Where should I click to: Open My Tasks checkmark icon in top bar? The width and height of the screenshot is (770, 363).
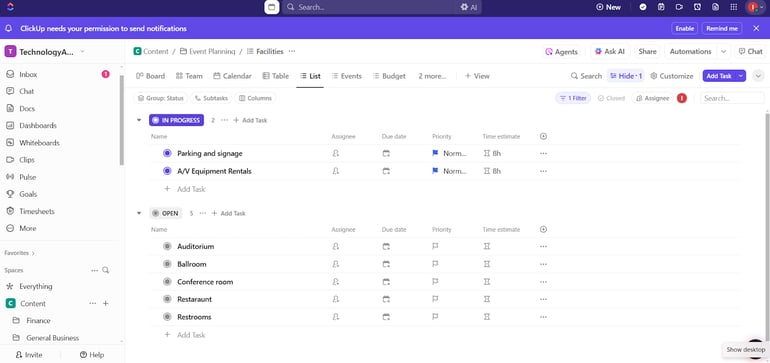[643, 7]
